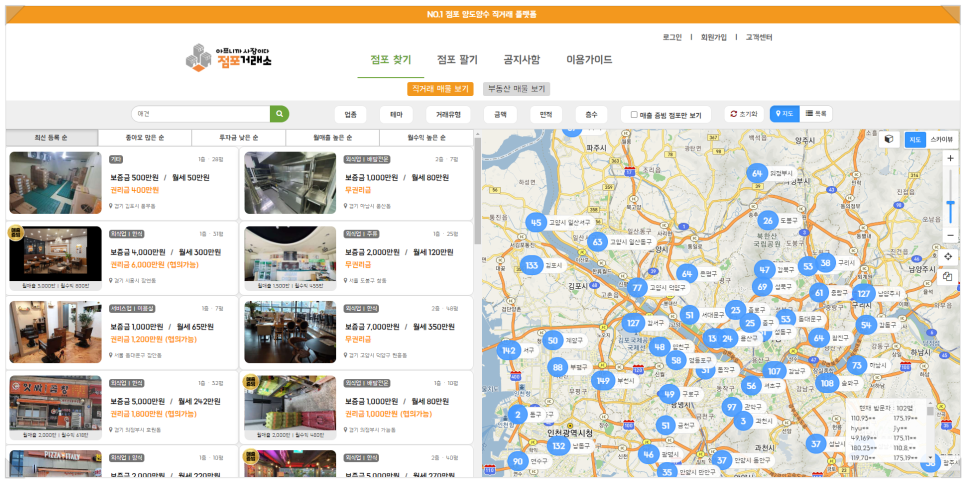Click the crosshair move icon on the map
The image size is (966, 483).
pyautogui.click(x=948, y=256)
